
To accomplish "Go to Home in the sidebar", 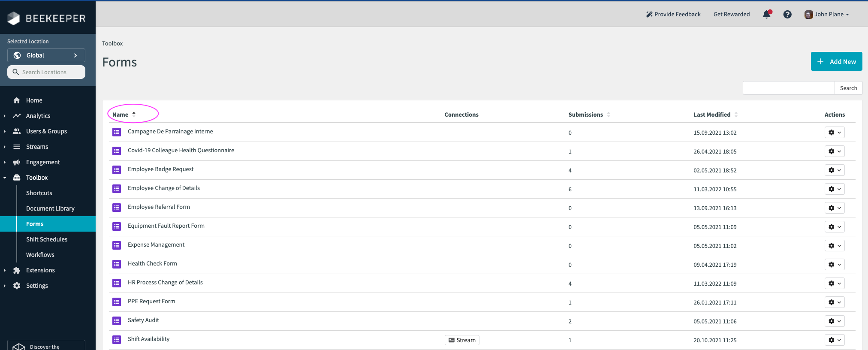I will click(x=34, y=100).
